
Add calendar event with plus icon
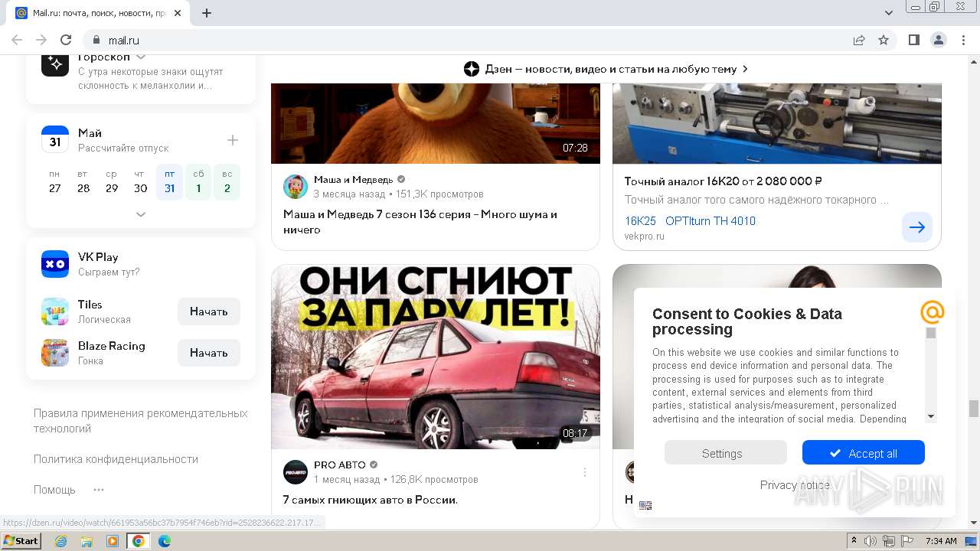click(233, 140)
